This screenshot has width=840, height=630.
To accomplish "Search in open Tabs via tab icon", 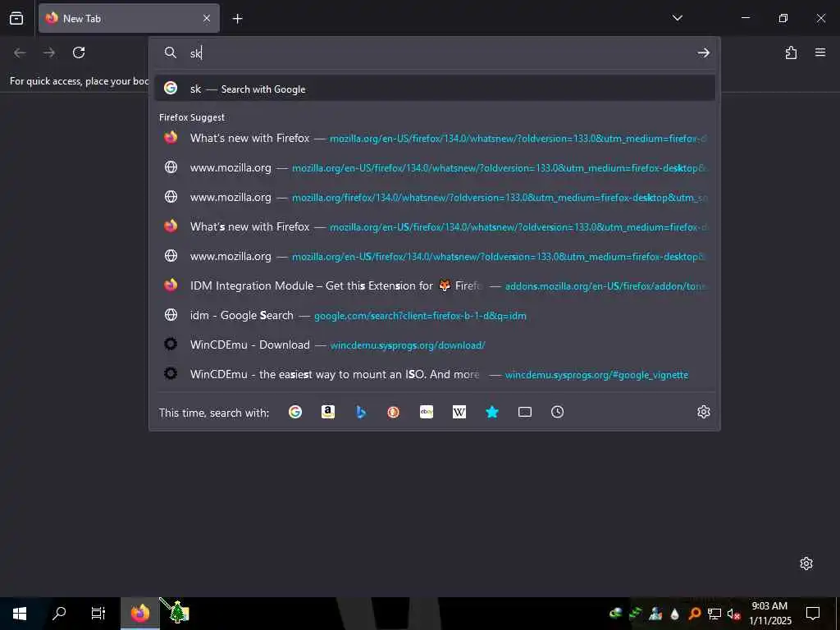I will pyautogui.click(x=525, y=412).
